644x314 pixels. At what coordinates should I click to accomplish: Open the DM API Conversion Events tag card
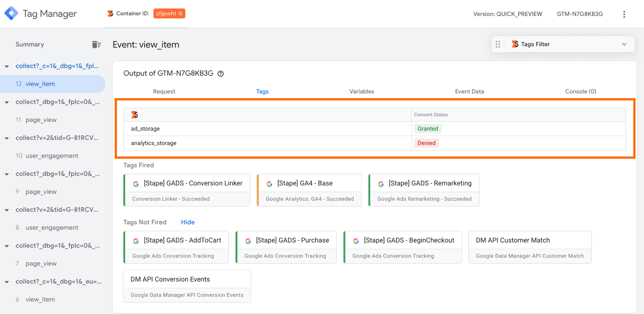[x=187, y=286]
